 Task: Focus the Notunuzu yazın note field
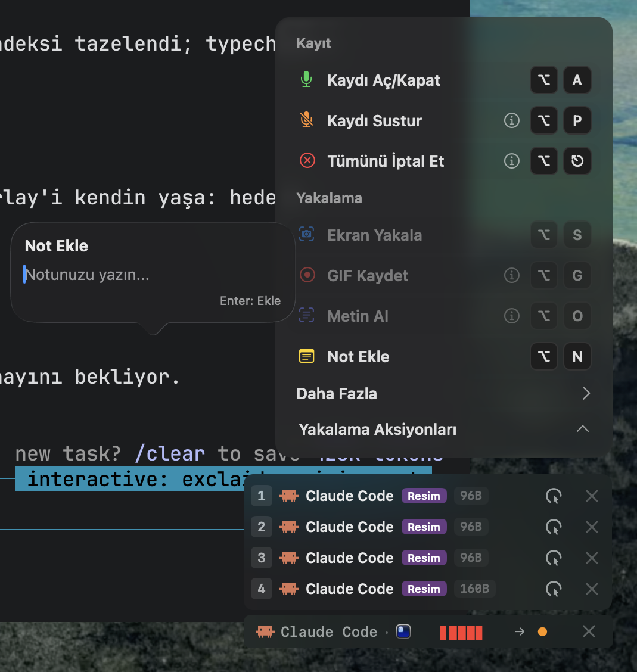(152, 275)
